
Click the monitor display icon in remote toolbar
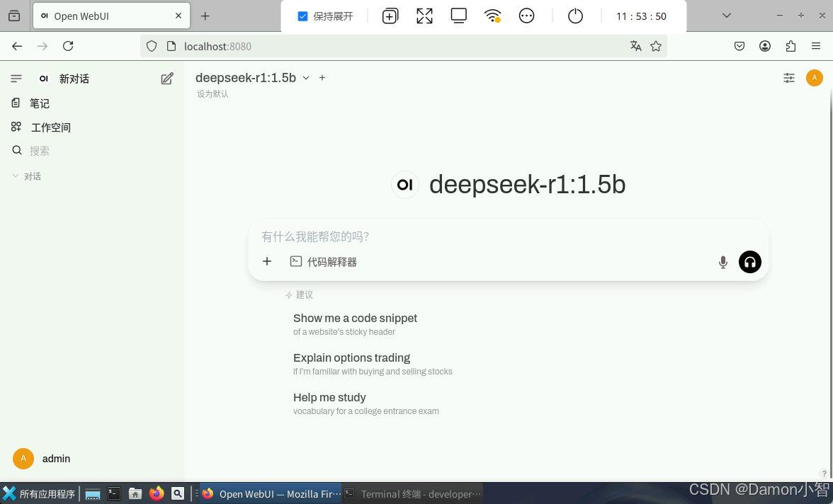(x=458, y=16)
